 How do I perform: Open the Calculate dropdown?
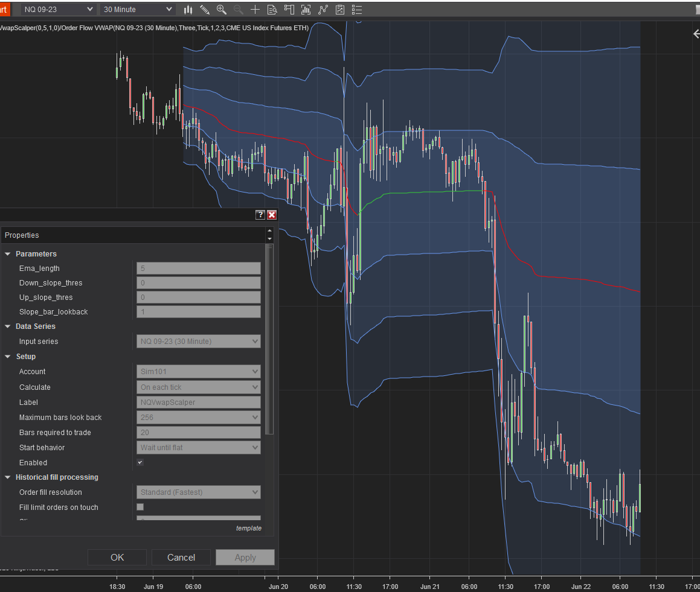coord(198,387)
